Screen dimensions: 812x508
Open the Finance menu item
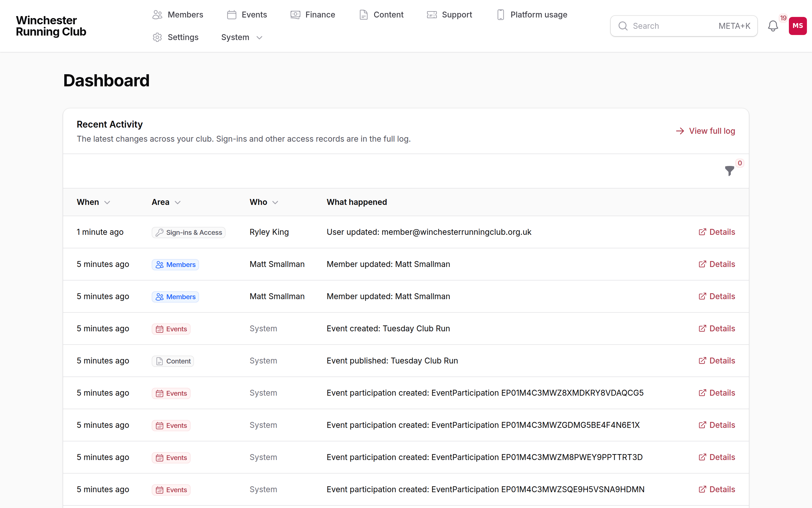coord(313,15)
